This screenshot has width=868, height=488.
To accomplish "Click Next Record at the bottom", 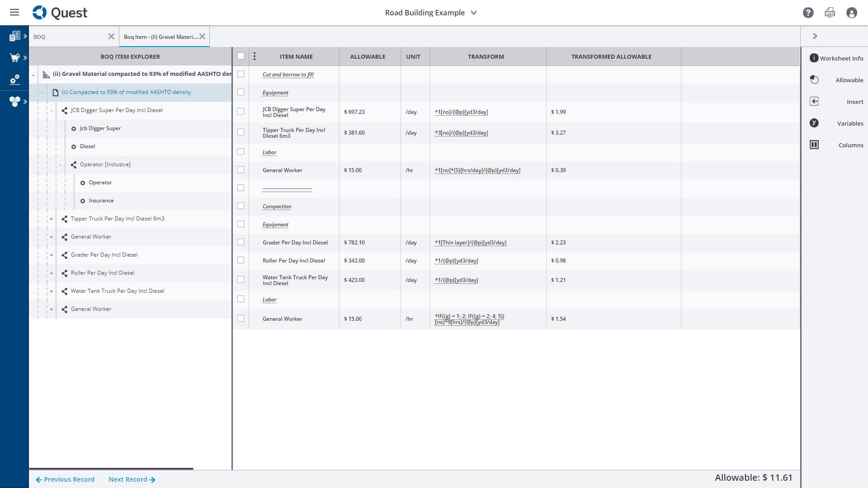I will (x=128, y=479).
